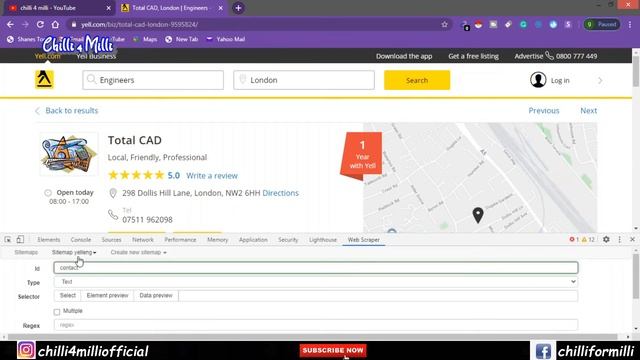The width and height of the screenshot is (640, 360).
Task: Click the selector Id input field
Action: click(316, 268)
